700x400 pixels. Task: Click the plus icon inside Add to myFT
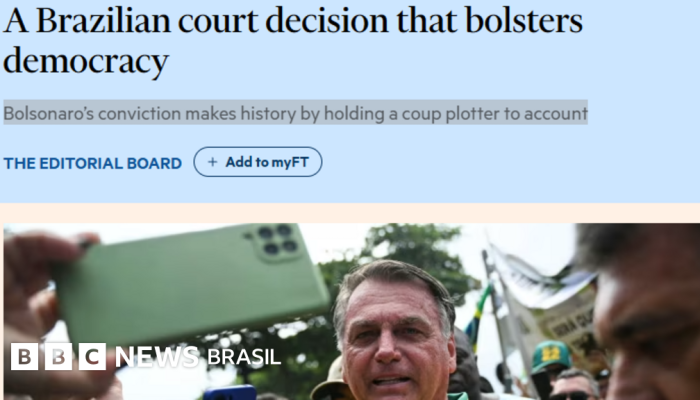pos(212,162)
